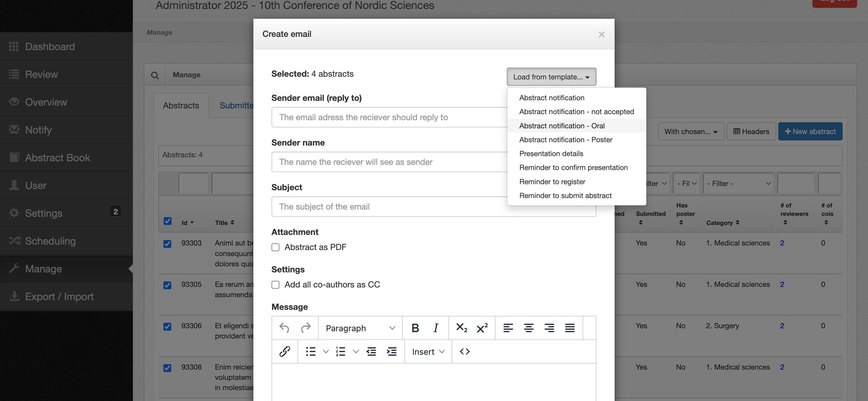Click the Italic formatting icon

[436, 328]
